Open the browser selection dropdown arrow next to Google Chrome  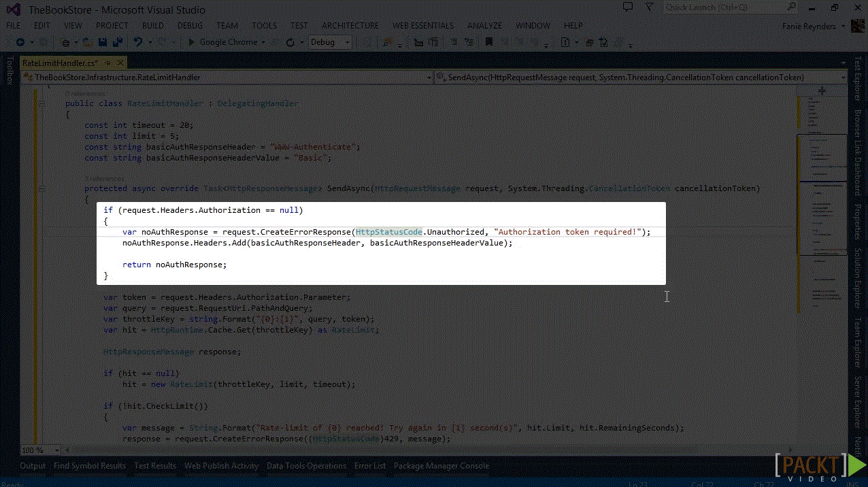pyautogui.click(x=263, y=42)
